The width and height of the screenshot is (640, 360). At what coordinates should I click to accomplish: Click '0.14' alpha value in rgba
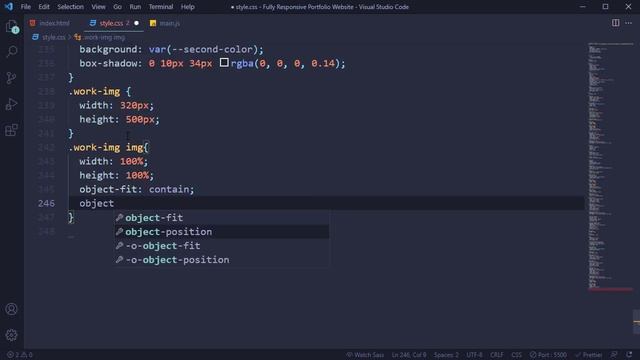pos(323,63)
